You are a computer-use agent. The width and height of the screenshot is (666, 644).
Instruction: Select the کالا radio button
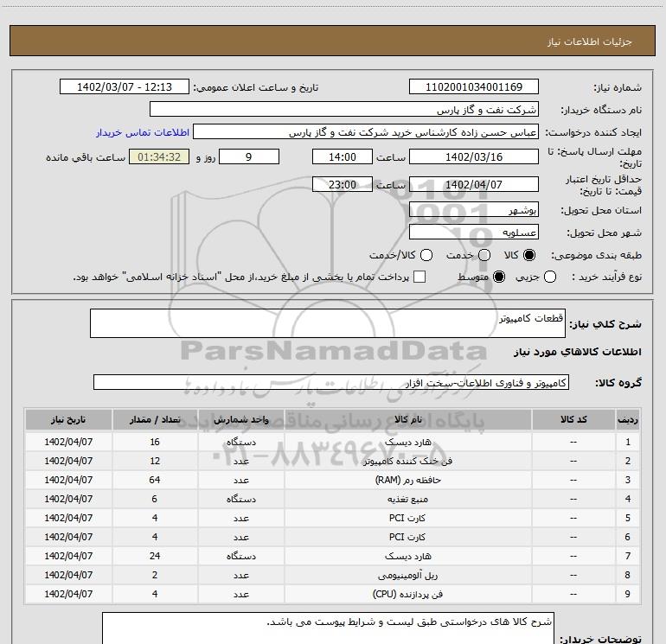529,255
